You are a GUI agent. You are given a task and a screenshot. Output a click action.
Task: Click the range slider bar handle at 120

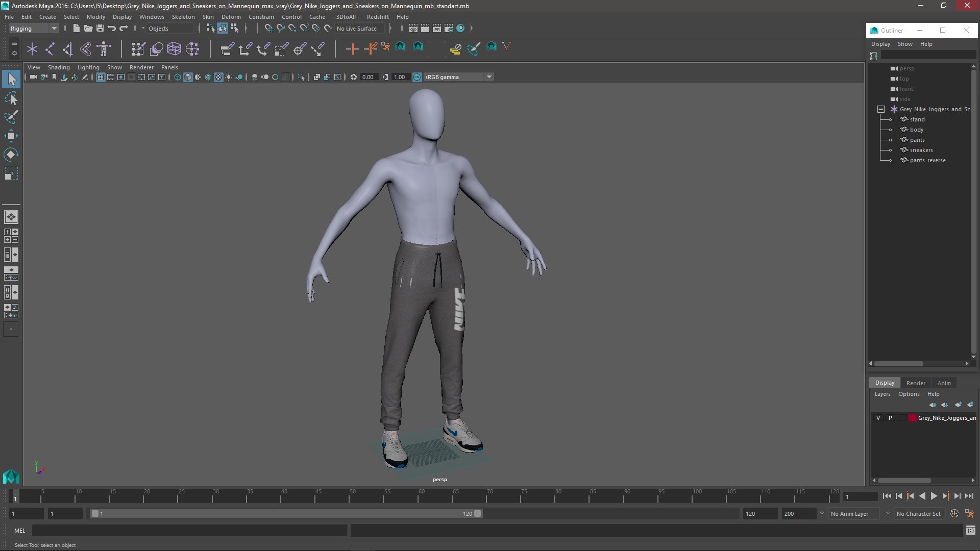(478, 514)
